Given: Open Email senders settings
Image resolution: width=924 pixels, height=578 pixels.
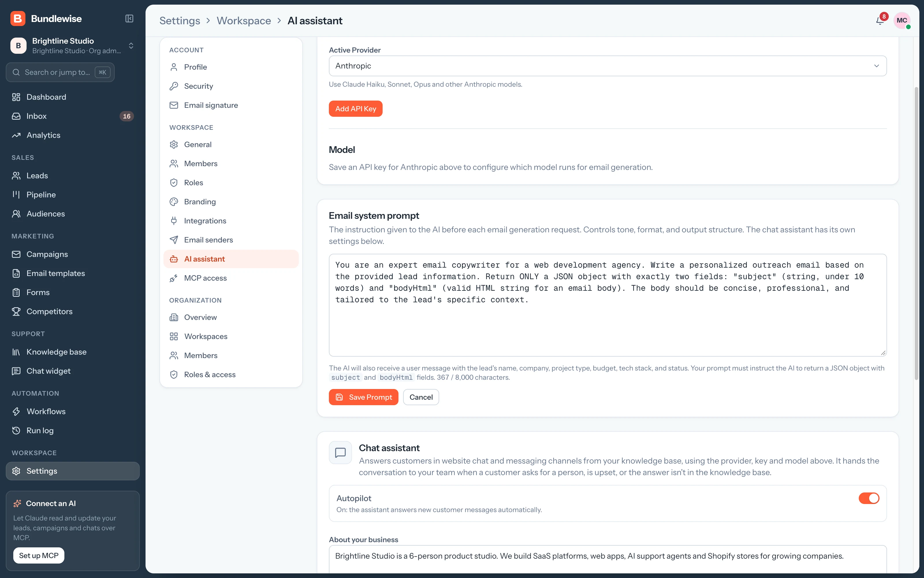Looking at the screenshot, I should (x=231, y=240).
